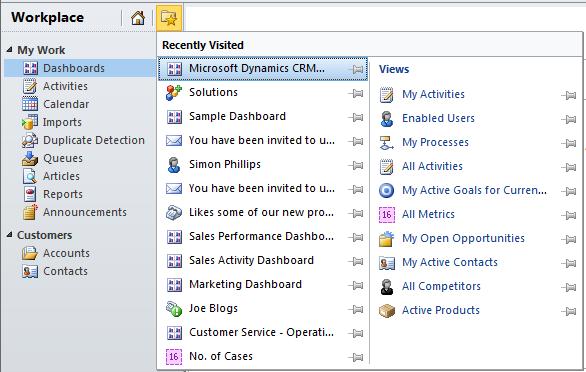Image resolution: width=586 pixels, height=372 pixels.
Task: Pin the All Metrics view
Action: (569, 215)
